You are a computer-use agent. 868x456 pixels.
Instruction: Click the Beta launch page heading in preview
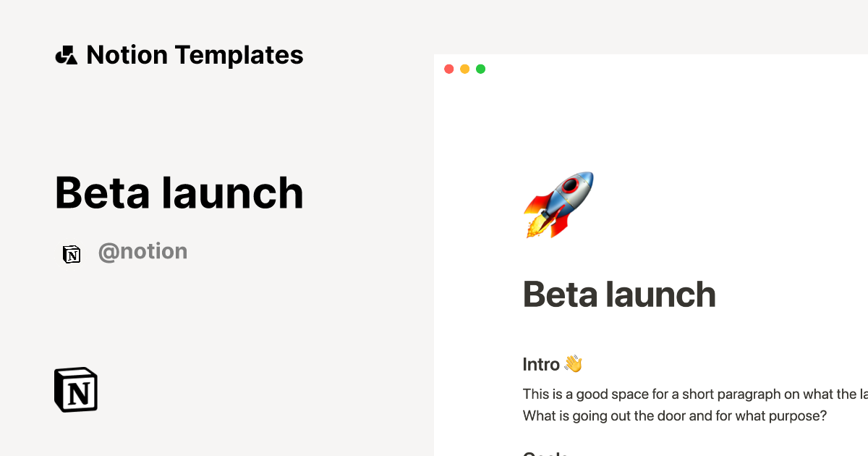pyautogui.click(x=619, y=295)
